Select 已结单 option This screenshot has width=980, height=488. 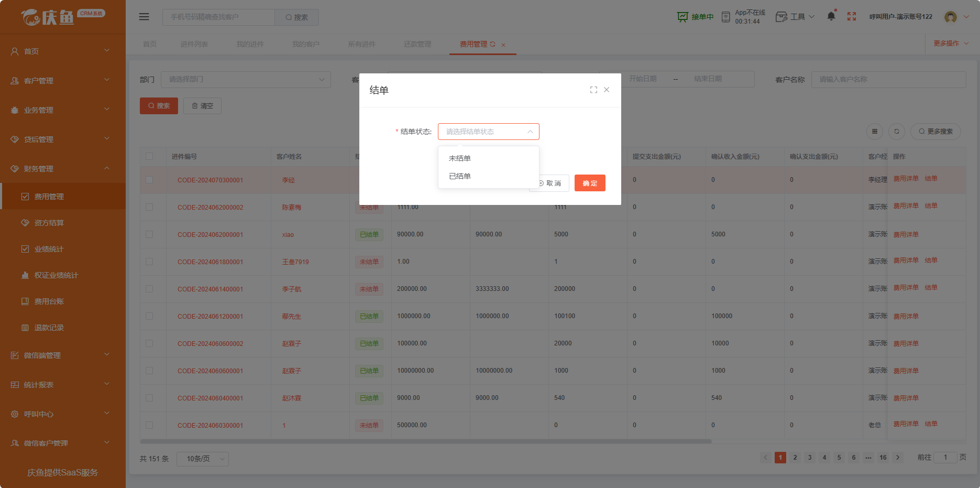(489, 176)
